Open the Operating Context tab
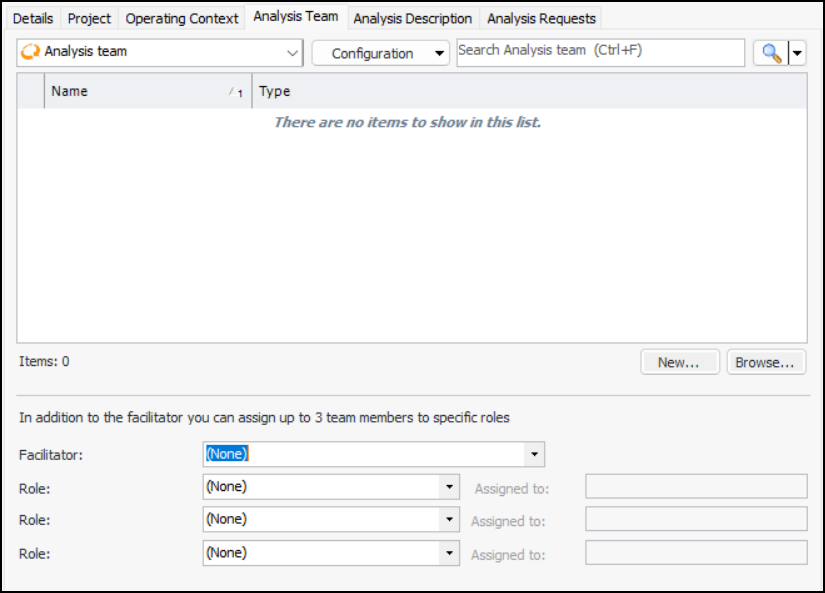This screenshot has width=825, height=593. 182,18
